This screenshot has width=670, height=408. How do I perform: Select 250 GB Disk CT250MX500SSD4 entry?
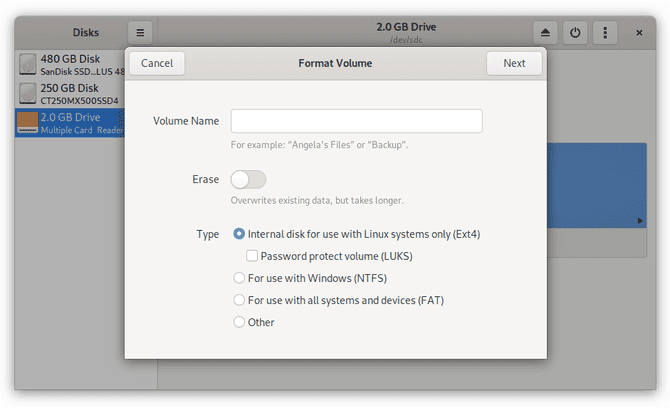(x=82, y=94)
